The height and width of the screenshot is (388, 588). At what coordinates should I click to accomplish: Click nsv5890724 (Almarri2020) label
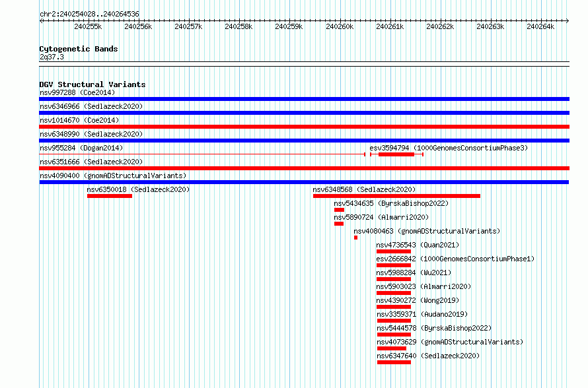[381, 217]
